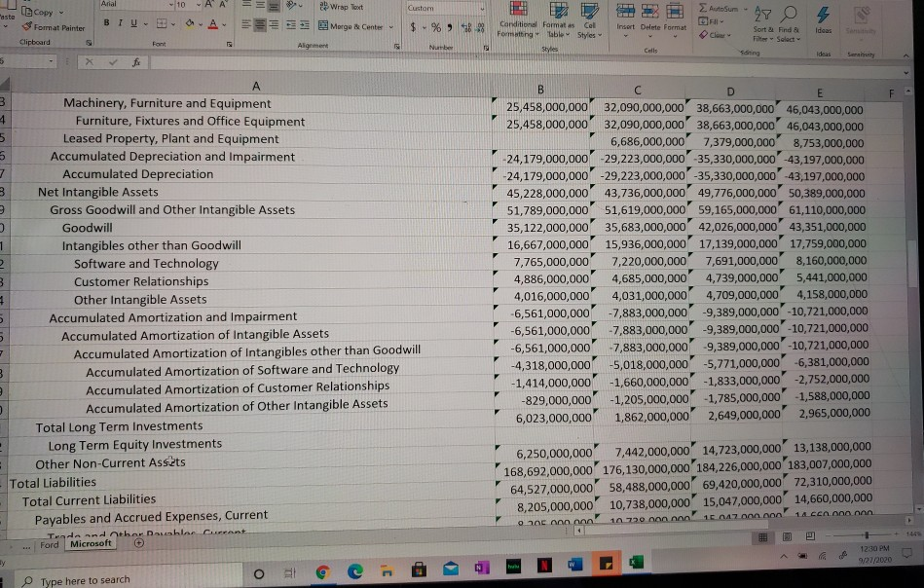Open Chrome from the taskbar
This screenshot has height=588, width=924.
322,571
